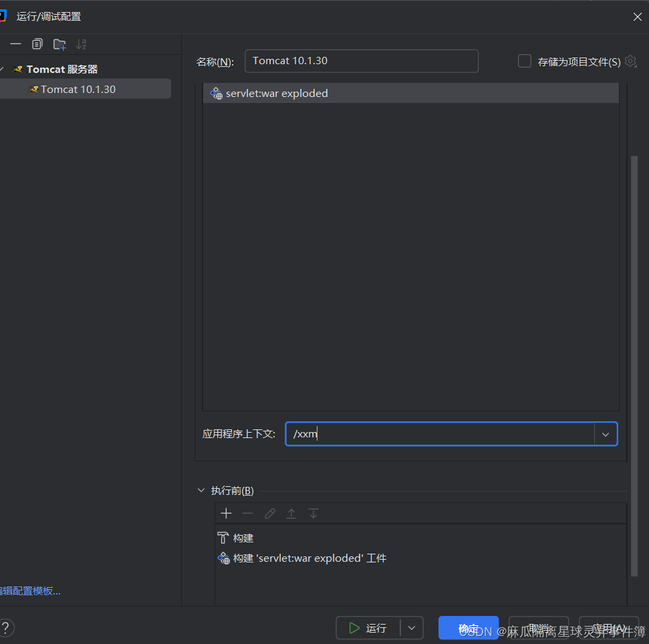Viewport: 649px width, 644px height.
Task: Select the 构建 before-launch task
Action: point(421,538)
